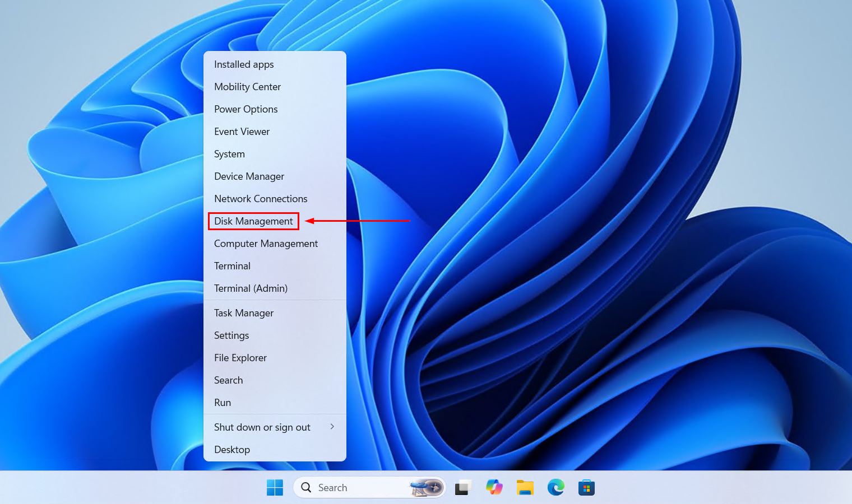Choose System from the menu
Image resolution: width=852 pixels, height=504 pixels.
click(275, 154)
